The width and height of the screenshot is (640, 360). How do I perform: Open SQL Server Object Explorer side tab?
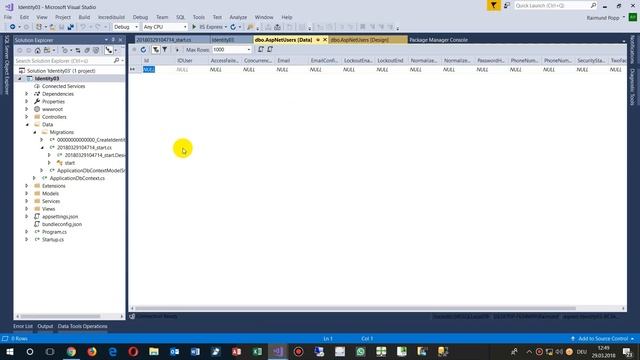click(x=6, y=64)
